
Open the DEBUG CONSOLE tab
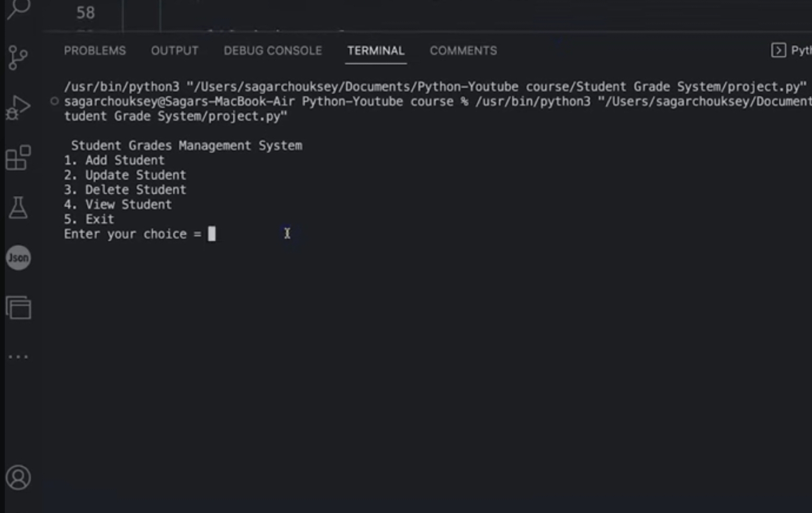273,50
